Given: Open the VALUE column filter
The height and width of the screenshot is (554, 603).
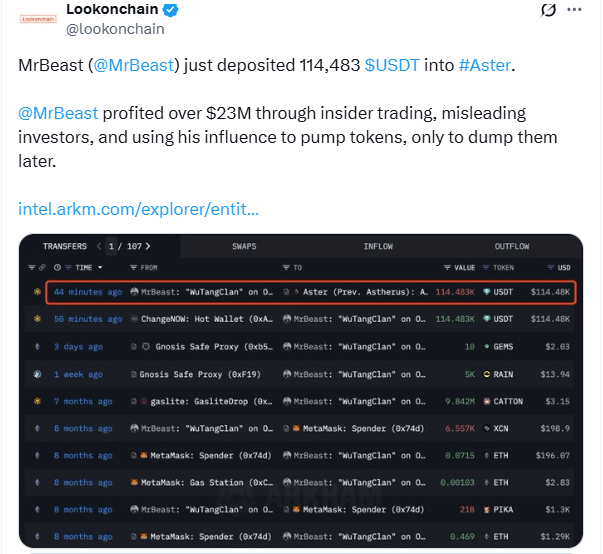Looking at the screenshot, I should coord(446,268).
